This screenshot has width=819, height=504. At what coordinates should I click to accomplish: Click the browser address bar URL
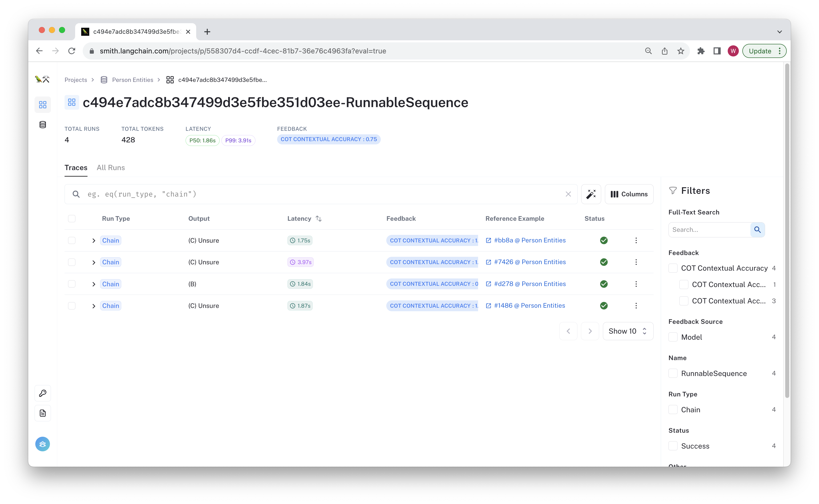[243, 51]
